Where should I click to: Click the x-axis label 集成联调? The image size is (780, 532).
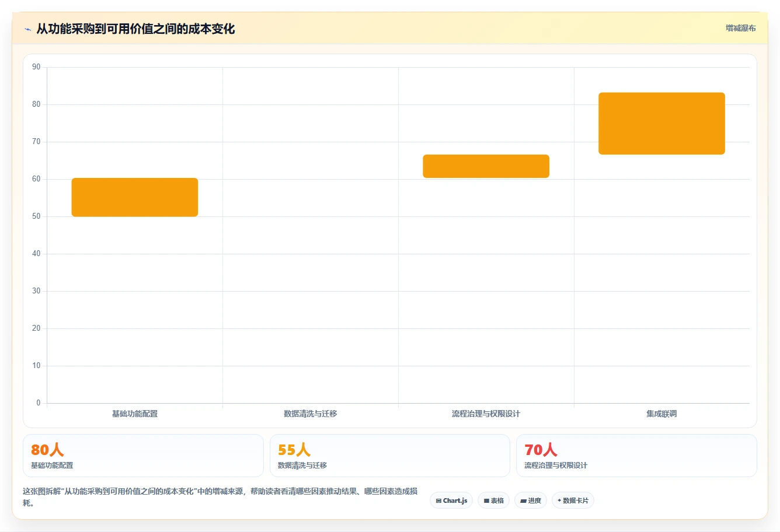[661, 414]
